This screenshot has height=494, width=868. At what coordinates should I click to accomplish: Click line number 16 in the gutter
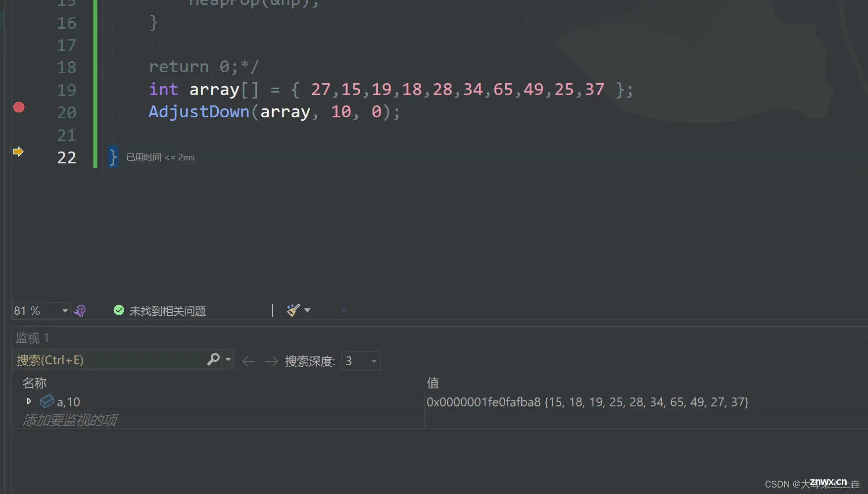click(x=66, y=23)
